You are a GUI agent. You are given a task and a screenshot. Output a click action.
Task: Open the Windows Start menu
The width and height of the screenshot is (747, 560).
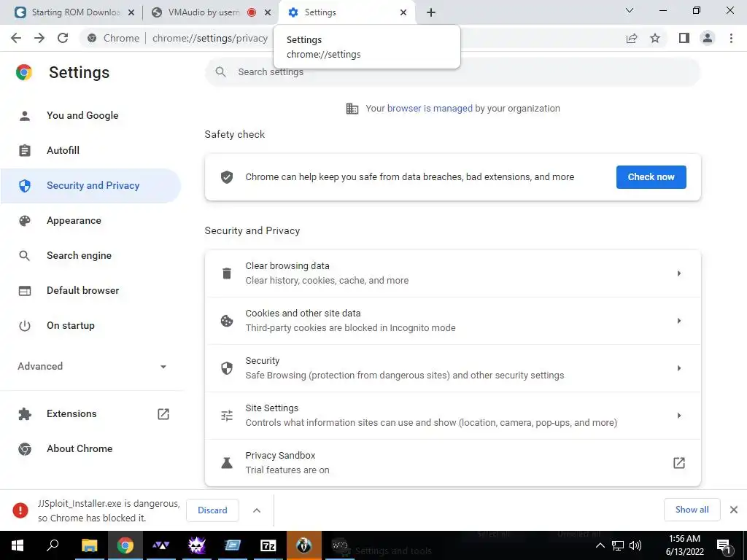18,545
